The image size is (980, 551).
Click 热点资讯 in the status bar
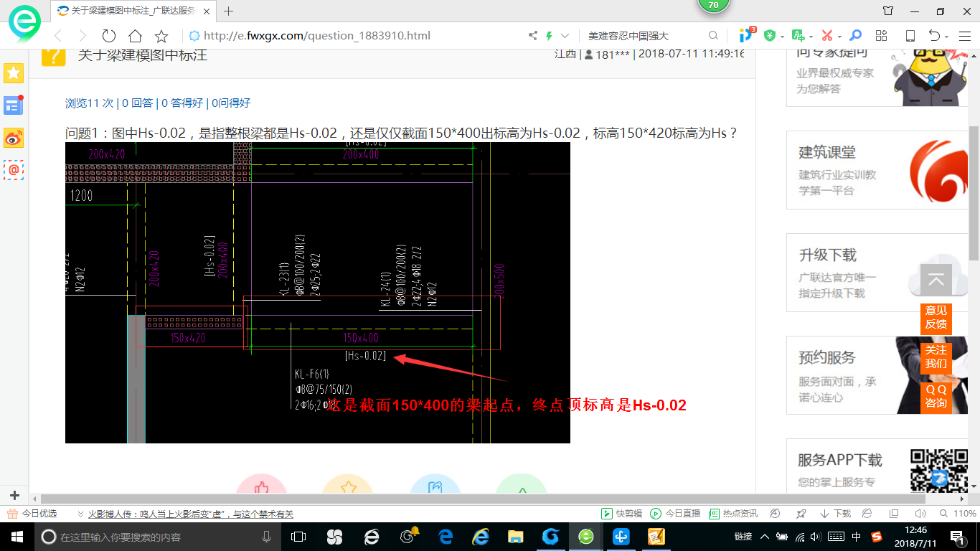click(x=733, y=514)
